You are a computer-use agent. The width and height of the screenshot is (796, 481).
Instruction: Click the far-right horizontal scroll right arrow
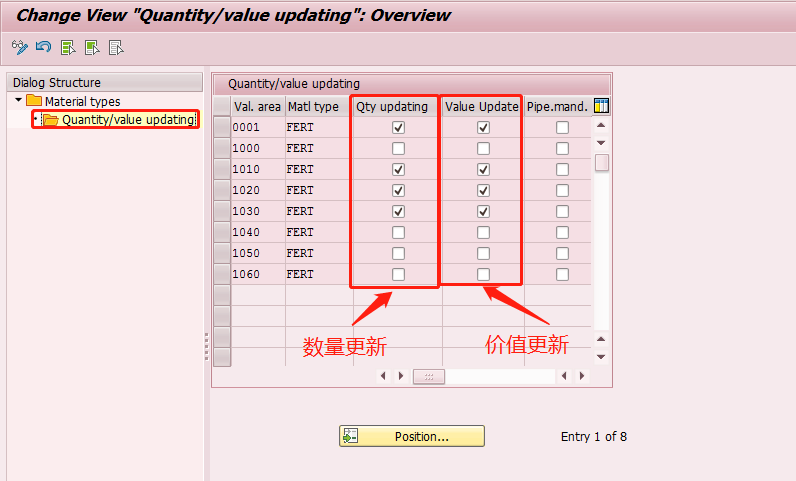(x=582, y=376)
